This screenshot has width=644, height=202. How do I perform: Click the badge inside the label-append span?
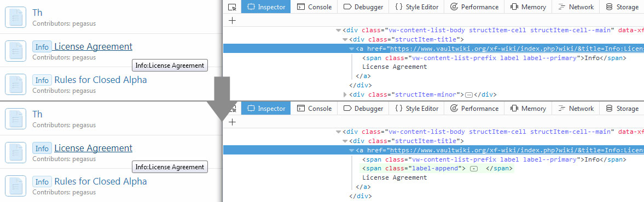coord(473,169)
